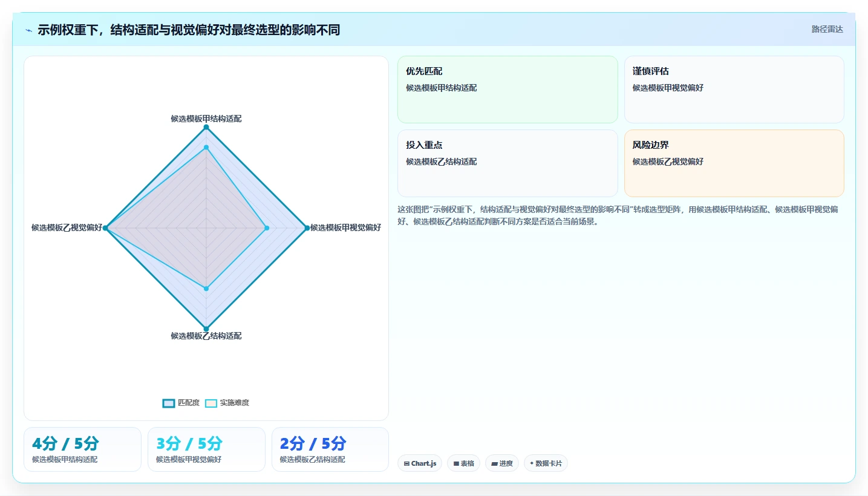Screen dimensions: 868x496
Task: Select the 表格 tag
Action: [x=463, y=463]
